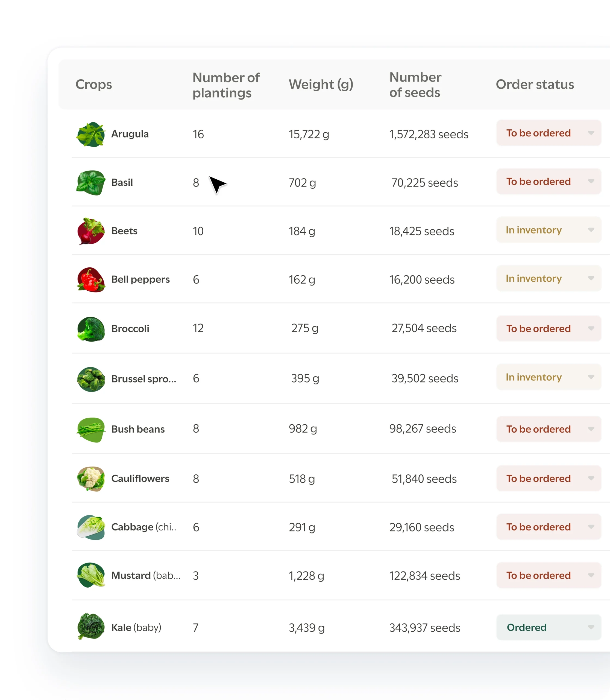The image size is (610, 700).
Task: Click the red Bell peppers icon
Action: pos(90,280)
